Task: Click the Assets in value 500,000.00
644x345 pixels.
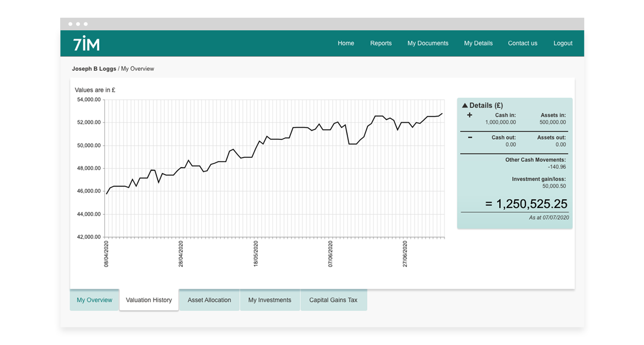Action: pos(553,122)
